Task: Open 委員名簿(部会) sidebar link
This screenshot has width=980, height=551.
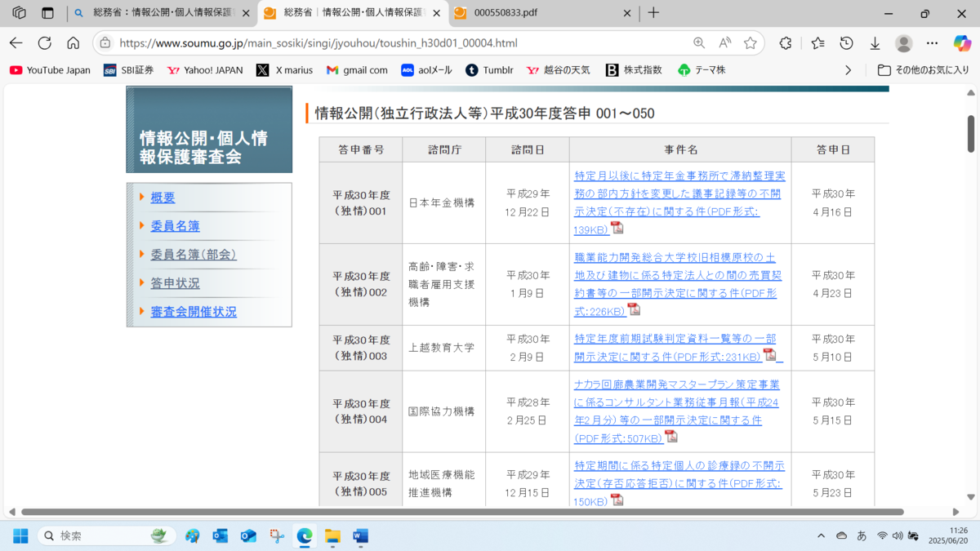Action: click(x=194, y=255)
